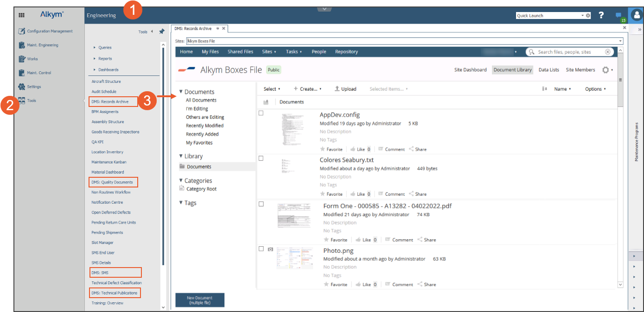Click the search files, people, sites field
This screenshot has width=644, height=312.
pos(569,52)
